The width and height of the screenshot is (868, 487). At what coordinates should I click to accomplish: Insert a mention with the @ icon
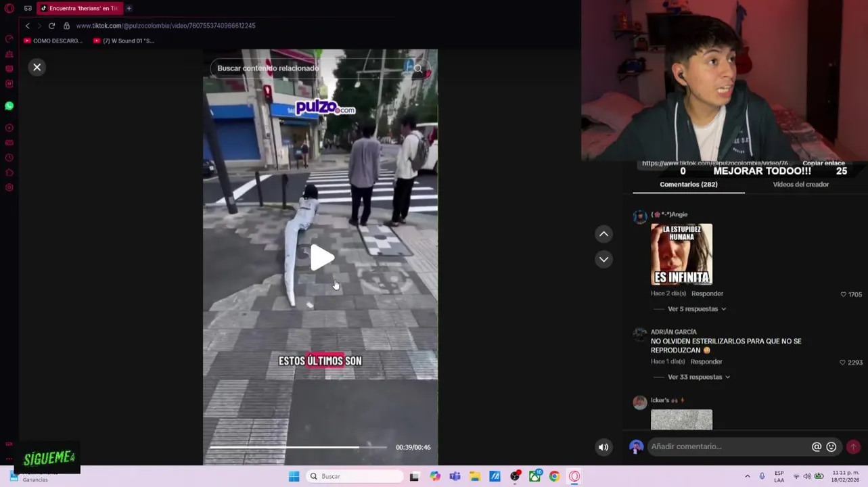817,446
